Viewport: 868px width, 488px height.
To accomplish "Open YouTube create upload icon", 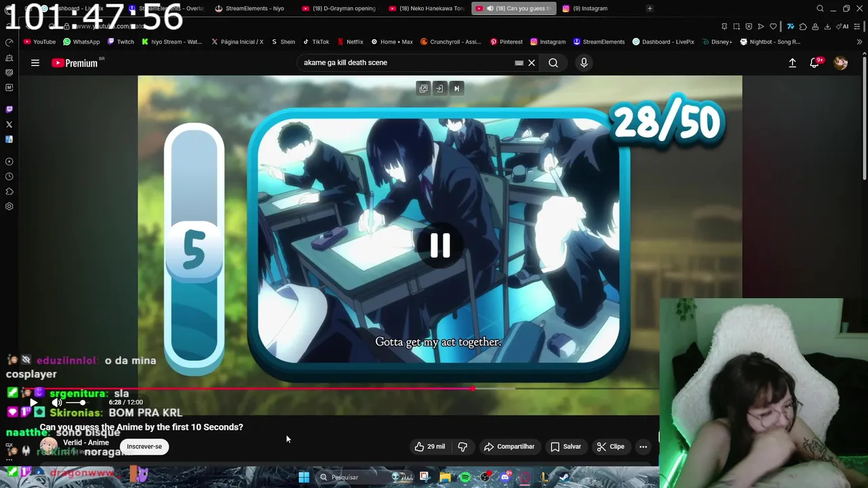I will coord(792,63).
